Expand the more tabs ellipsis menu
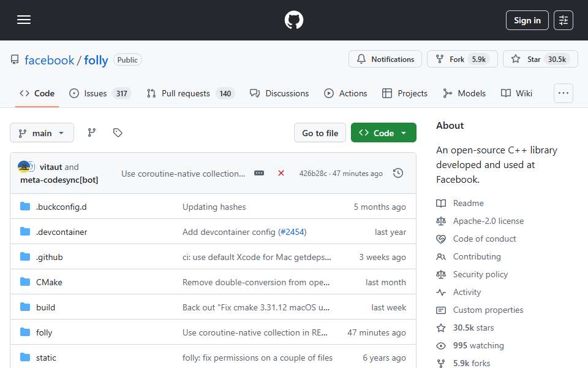The image size is (588, 368). coord(563,93)
